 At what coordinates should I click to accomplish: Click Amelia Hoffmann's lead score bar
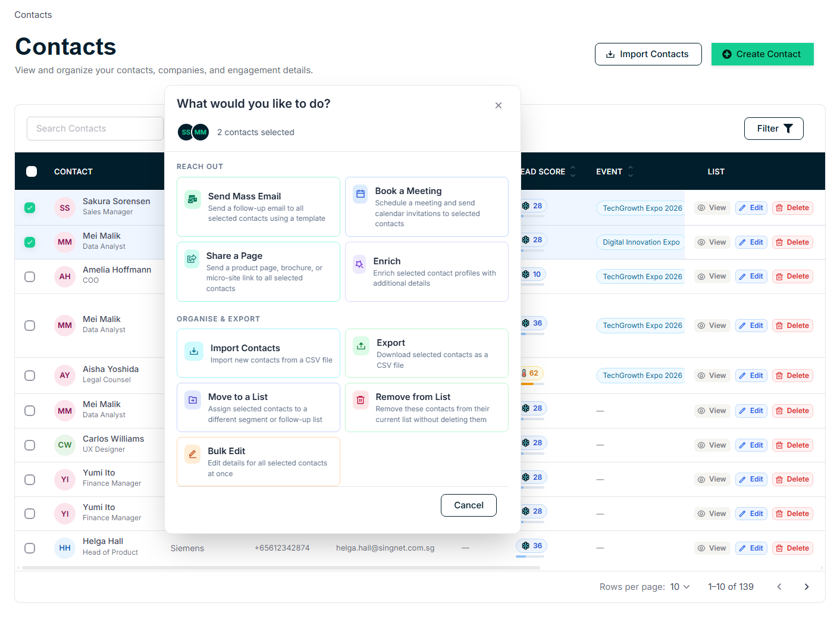click(x=532, y=285)
